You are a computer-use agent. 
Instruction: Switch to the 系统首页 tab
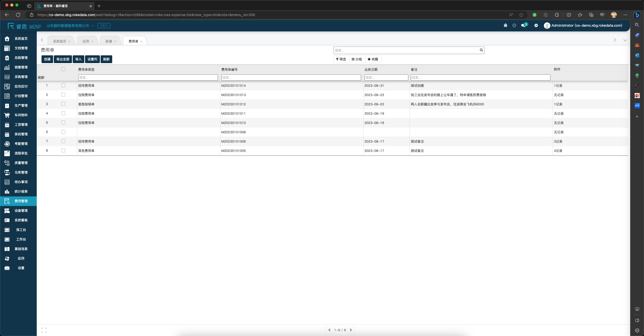click(60, 41)
